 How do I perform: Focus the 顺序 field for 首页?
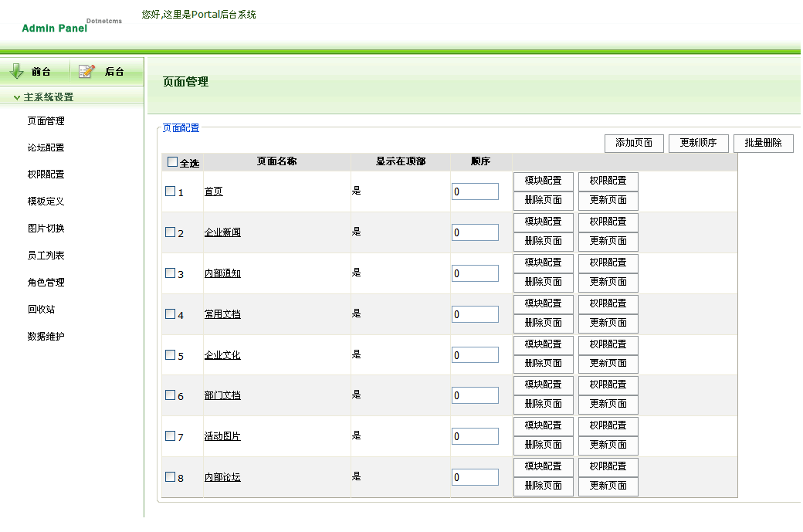476,191
